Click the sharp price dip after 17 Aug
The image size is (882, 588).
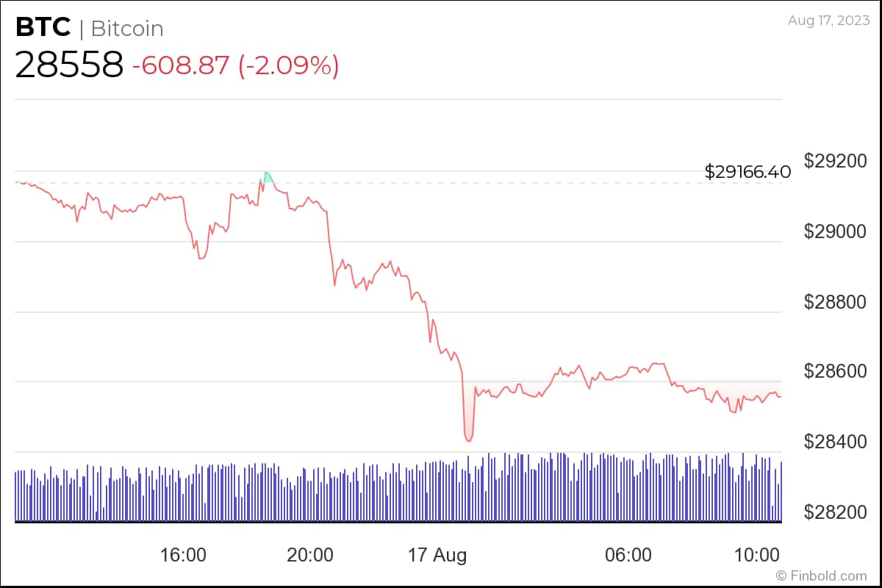469,434
